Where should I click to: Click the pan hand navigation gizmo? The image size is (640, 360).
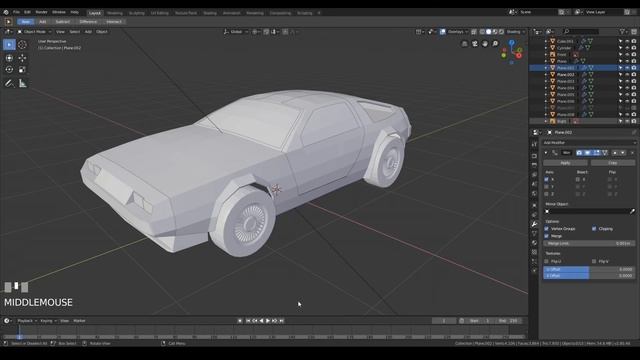[485, 44]
